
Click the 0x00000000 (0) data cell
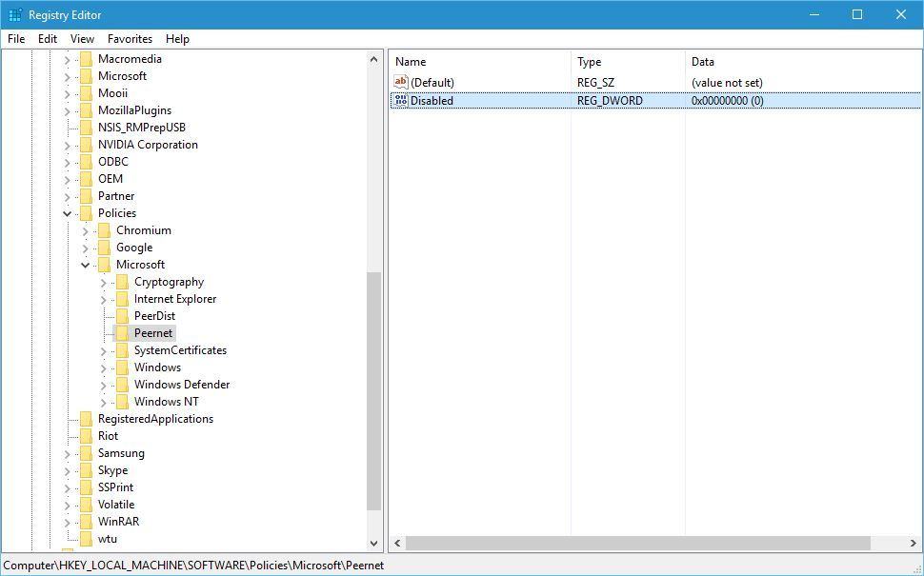pyautogui.click(x=727, y=101)
